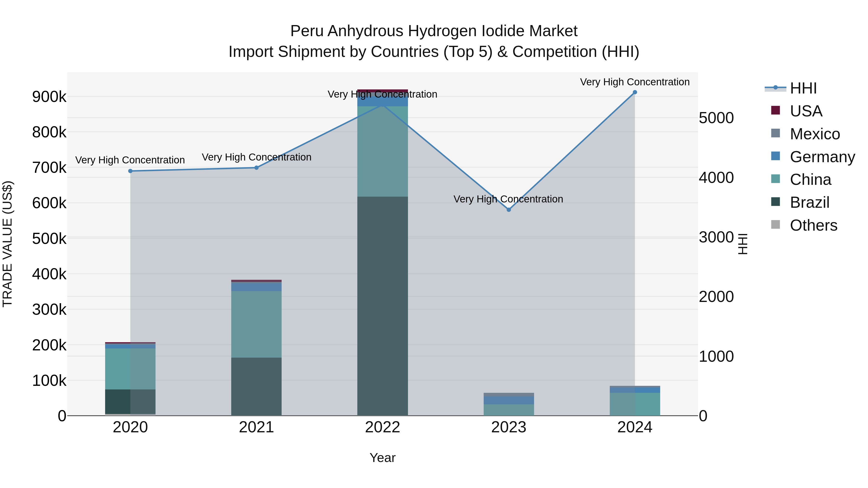This screenshot has height=488, width=868.
Task: Click the TRADE VALUE (US$) axis title
Action: click(x=7, y=244)
